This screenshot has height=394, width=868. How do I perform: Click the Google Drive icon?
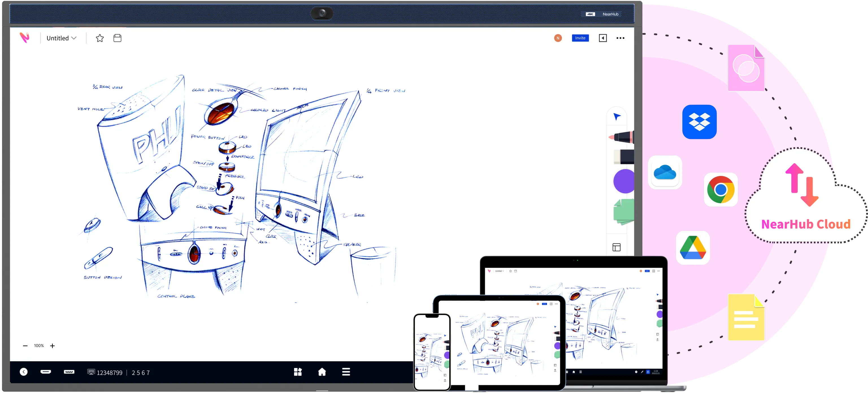(693, 247)
